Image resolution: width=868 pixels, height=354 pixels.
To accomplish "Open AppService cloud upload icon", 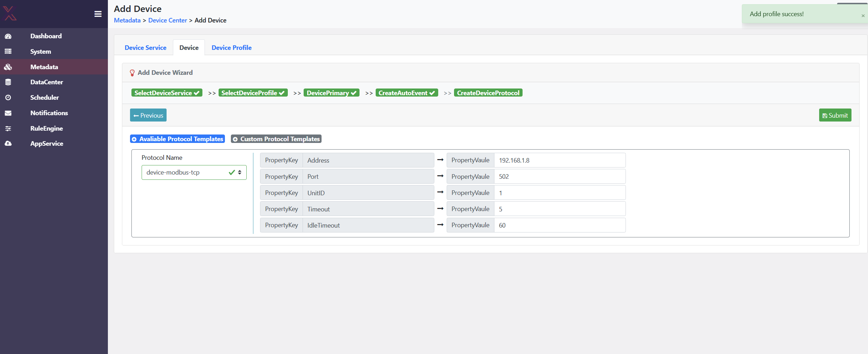I will click(8, 143).
